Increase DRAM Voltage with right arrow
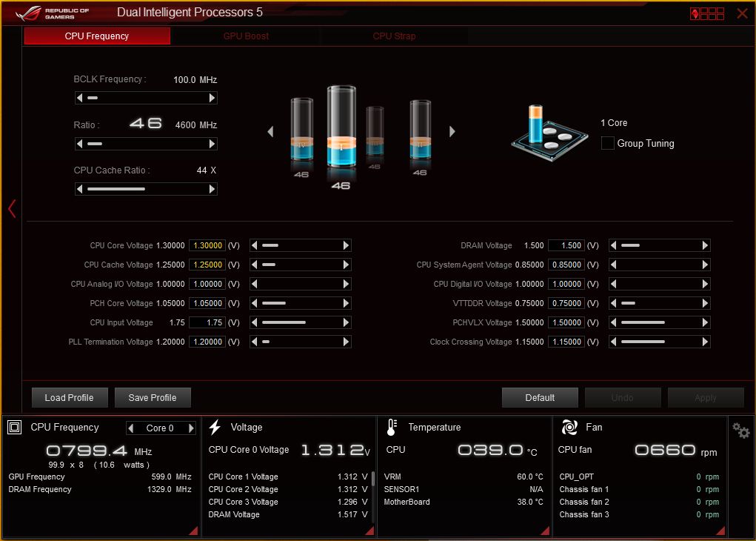This screenshot has height=541, width=756. pos(705,245)
